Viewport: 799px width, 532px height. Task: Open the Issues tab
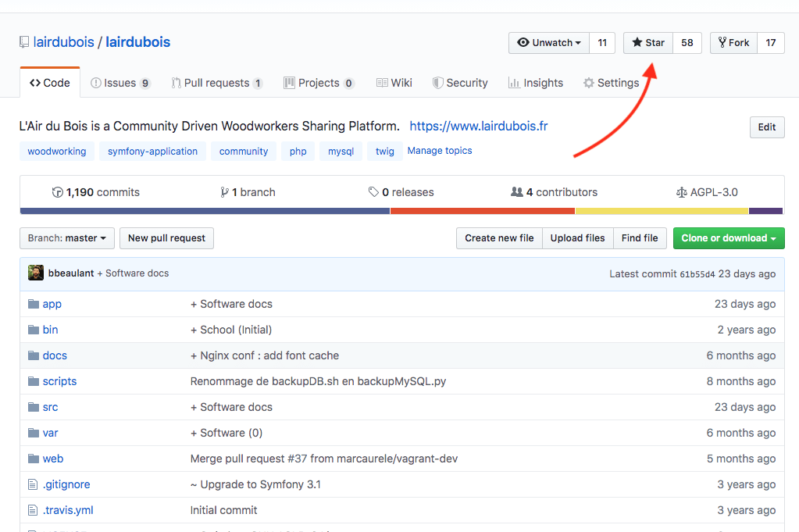(x=120, y=83)
